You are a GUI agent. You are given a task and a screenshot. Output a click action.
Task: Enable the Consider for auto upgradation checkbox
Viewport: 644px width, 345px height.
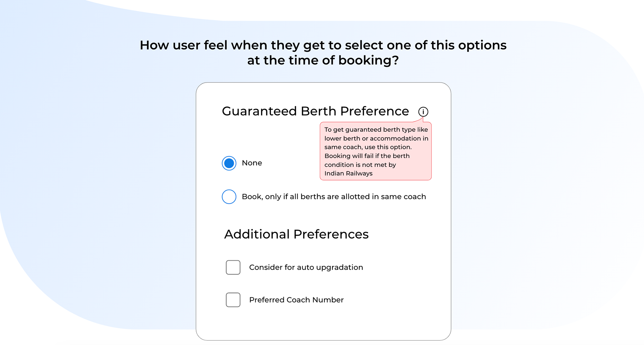[233, 267]
